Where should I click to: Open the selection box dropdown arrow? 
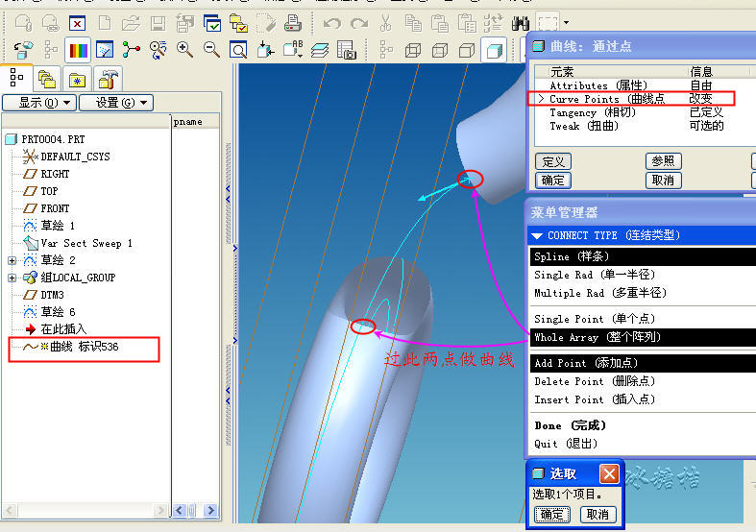(x=566, y=22)
